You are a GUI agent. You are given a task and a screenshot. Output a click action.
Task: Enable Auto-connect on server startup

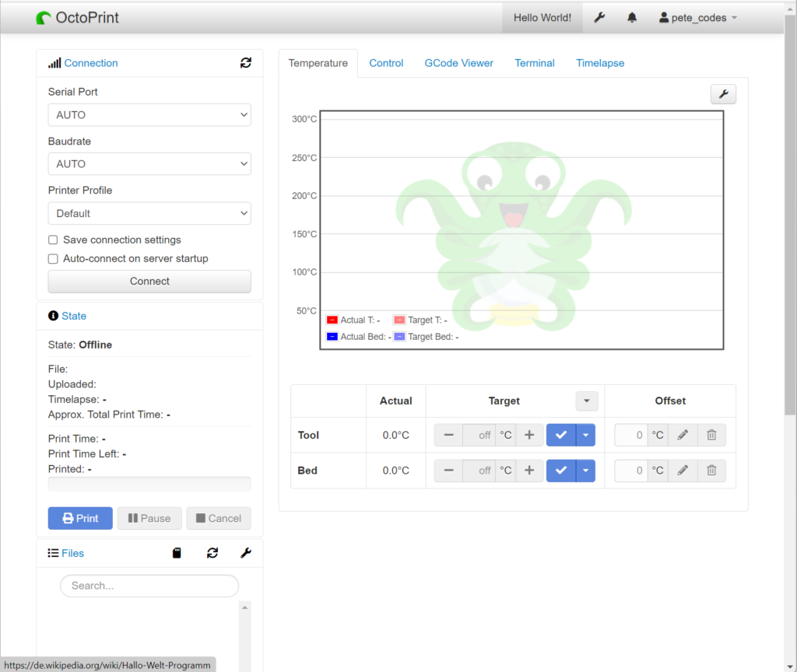pos(53,259)
